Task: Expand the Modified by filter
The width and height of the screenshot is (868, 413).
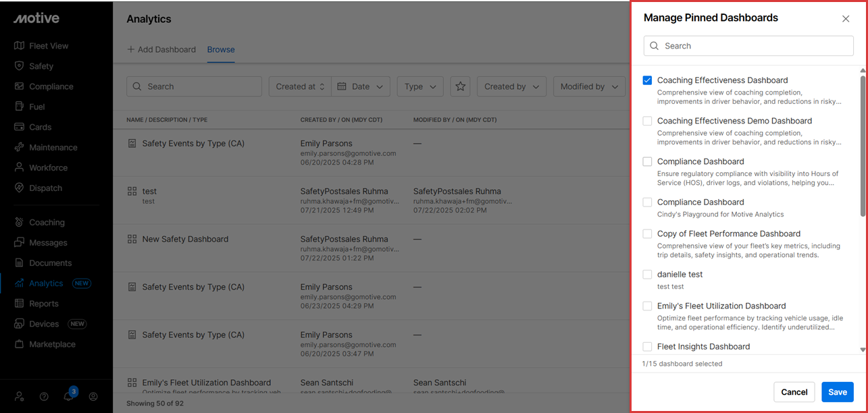Action: 589,86
